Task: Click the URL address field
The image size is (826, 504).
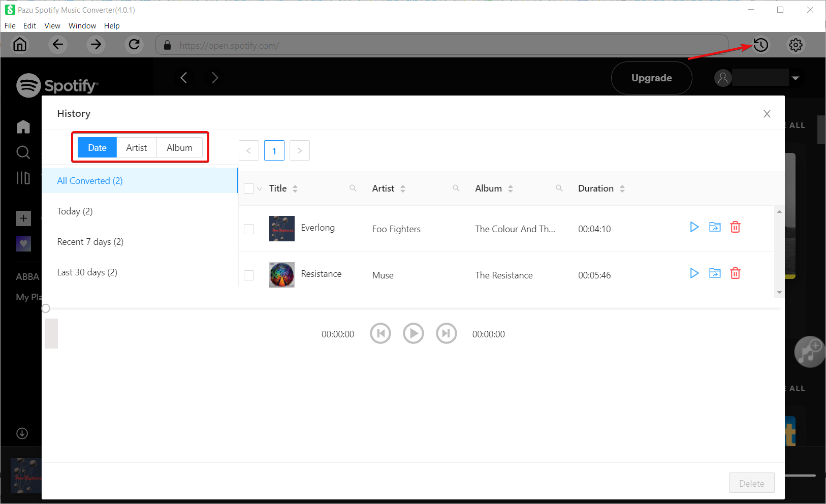Action: 442,45
